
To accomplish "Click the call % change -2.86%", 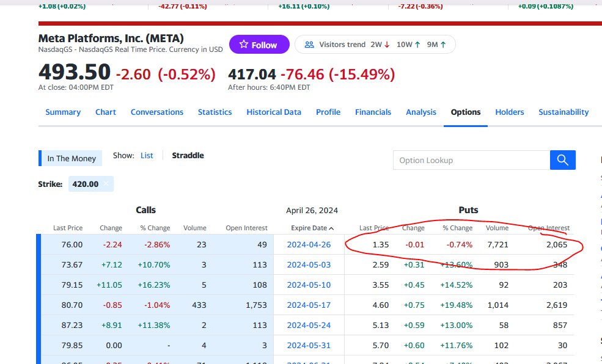I will tap(157, 245).
